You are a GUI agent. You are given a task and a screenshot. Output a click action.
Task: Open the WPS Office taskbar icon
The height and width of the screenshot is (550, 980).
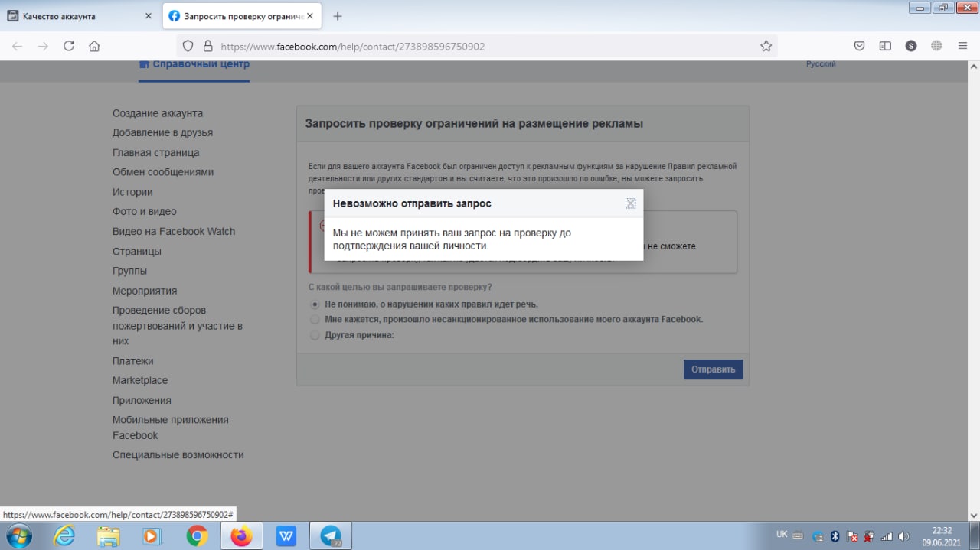[286, 536]
